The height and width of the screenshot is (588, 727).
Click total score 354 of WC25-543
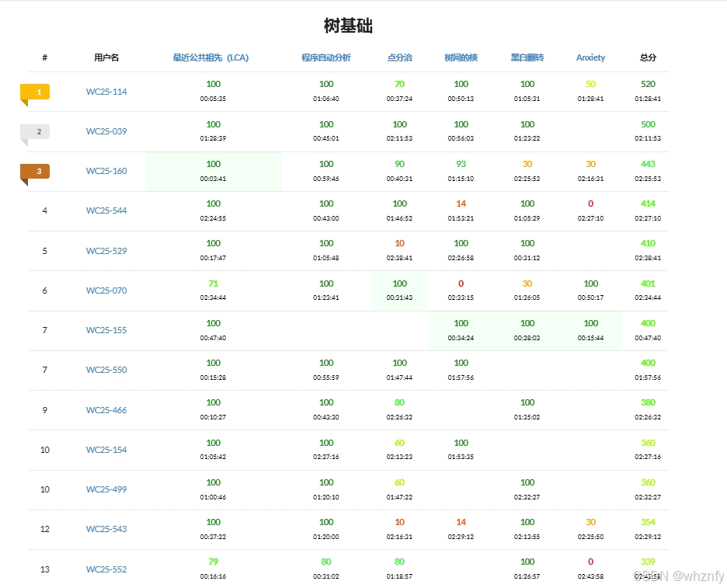coord(648,522)
